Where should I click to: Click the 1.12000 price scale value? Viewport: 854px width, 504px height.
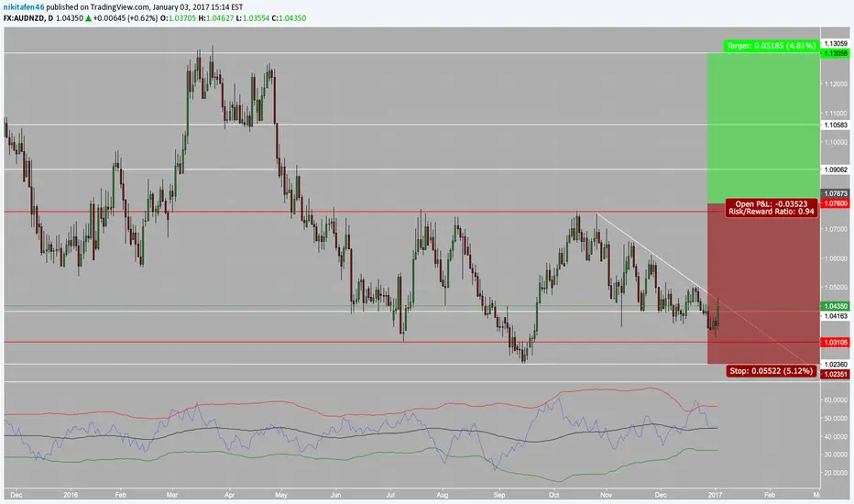[x=836, y=84]
